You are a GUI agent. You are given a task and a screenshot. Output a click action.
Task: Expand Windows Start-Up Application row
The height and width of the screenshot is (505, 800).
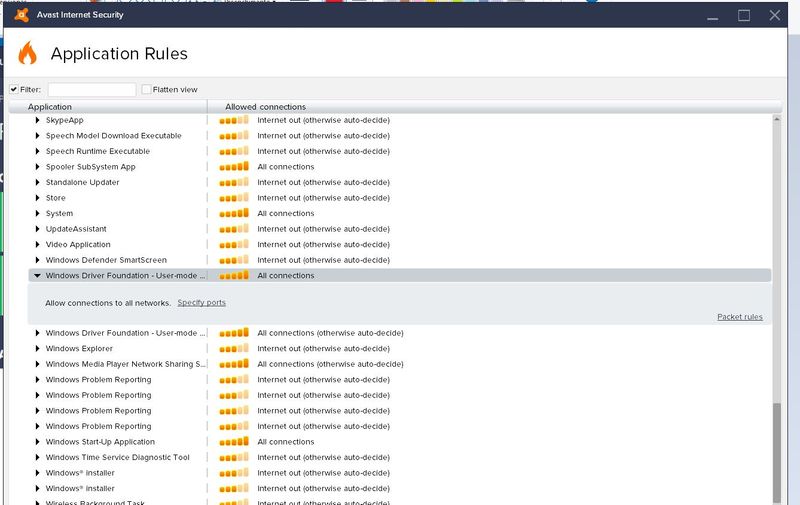(37, 442)
